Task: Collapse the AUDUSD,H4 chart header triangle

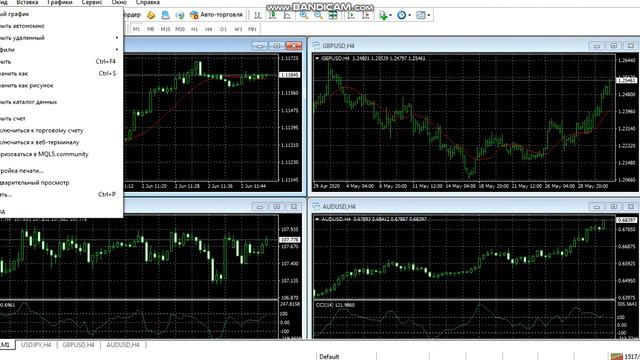Action: pyautogui.click(x=317, y=219)
